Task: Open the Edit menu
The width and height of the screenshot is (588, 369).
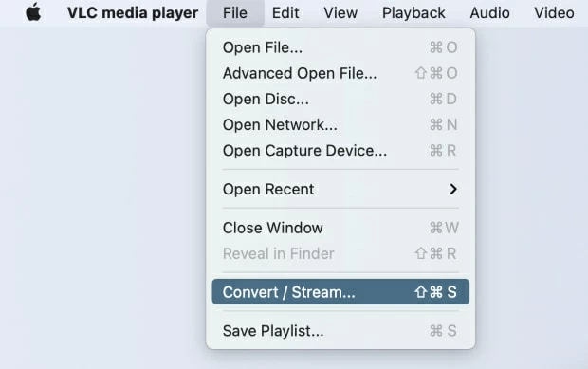Action: point(285,13)
